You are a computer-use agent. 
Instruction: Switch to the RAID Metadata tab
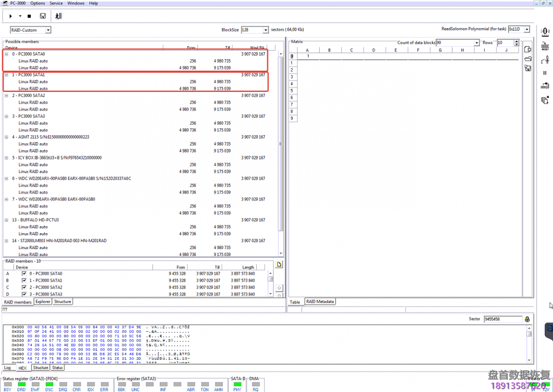coord(320,302)
